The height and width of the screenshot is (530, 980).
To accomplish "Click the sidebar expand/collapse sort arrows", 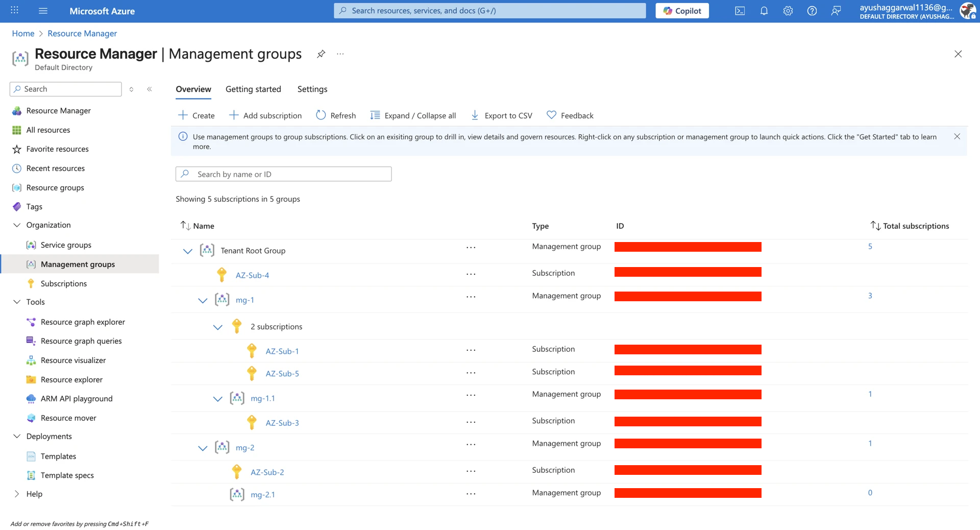I will click(x=131, y=89).
